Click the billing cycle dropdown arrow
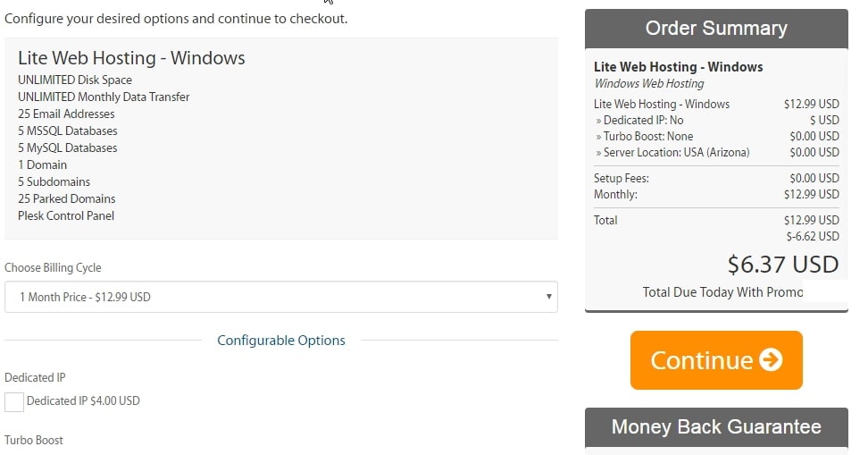 coord(548,297)
